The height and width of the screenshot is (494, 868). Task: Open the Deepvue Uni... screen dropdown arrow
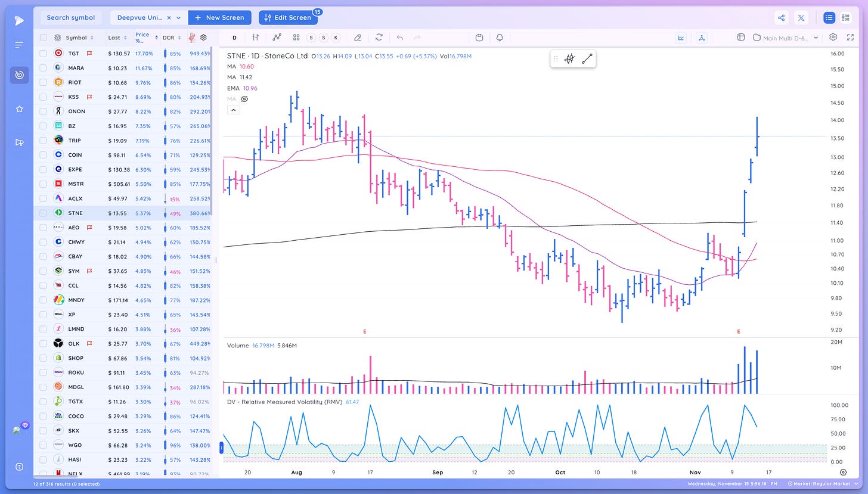coord(178,18)
